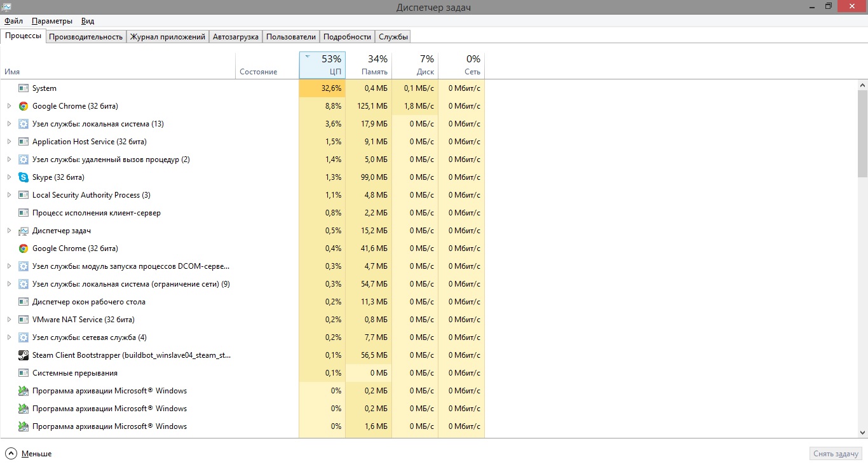Sort processes by the Имя column
This screenshot has height=469, width=868.
click(x=118, y=65)
